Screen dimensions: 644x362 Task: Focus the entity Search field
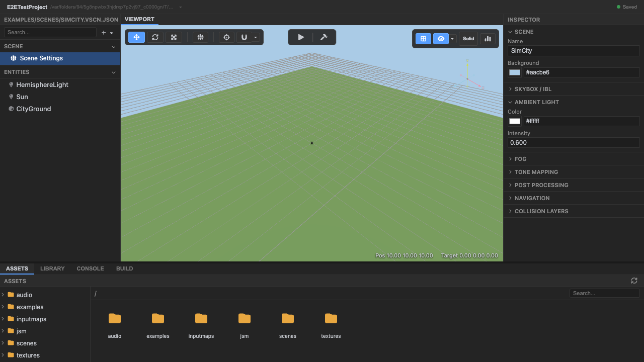(x=50, y=32)
